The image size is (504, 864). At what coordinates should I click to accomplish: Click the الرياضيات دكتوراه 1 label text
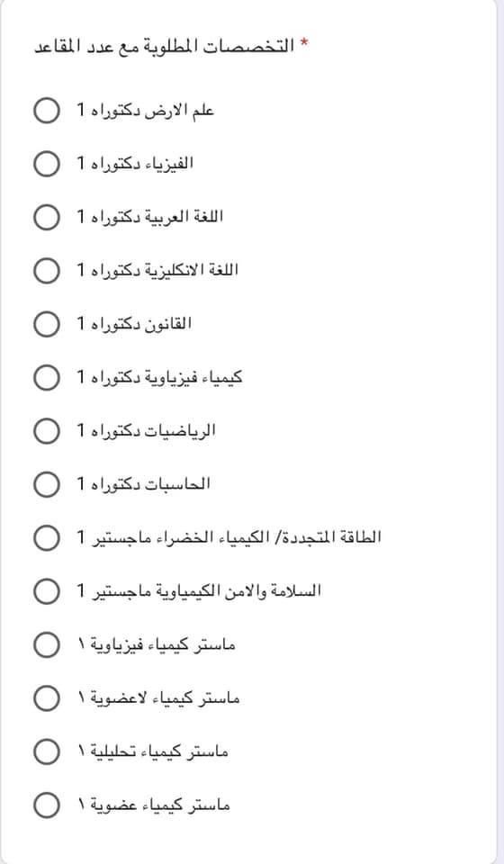click(x=146, y=430)
